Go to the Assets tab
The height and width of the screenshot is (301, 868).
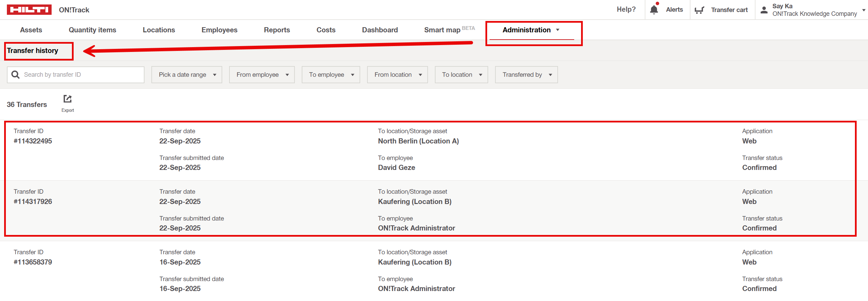31,30
